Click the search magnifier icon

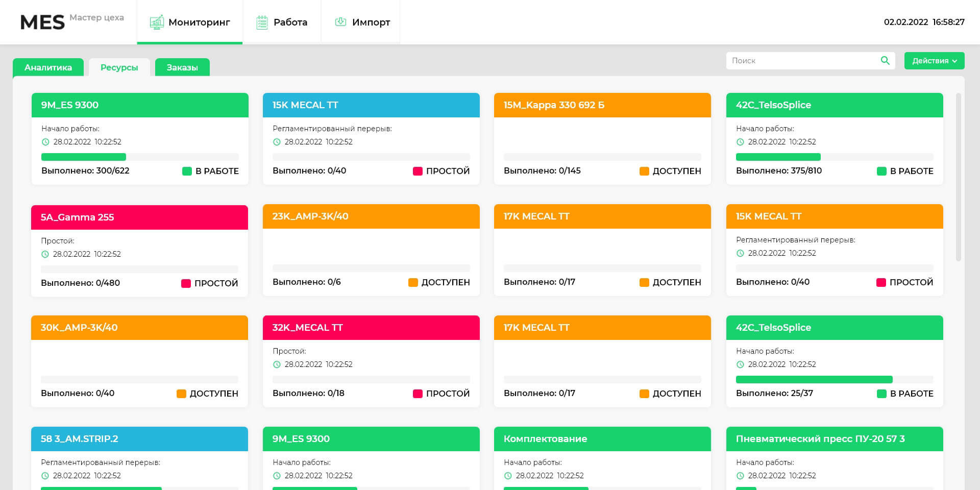pyautogui.click(x=885, y=61)
